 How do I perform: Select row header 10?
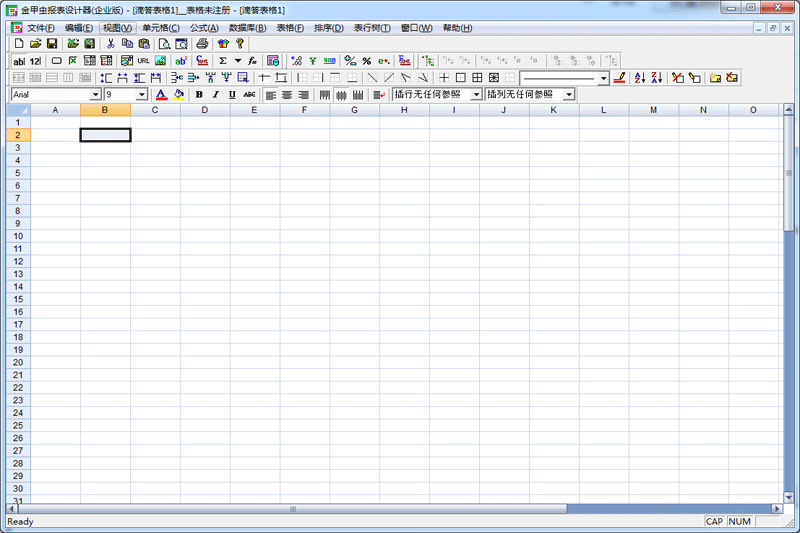coord(17,236)
